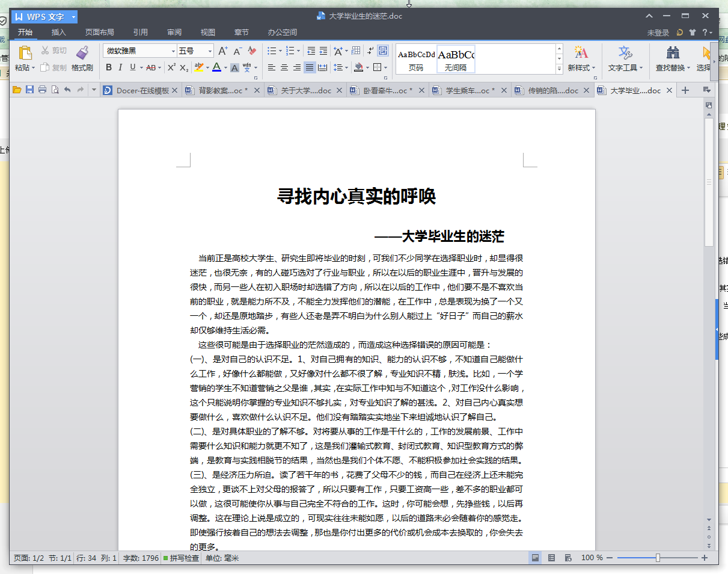Switch to the 审阅 (Review) tab
This screenshot has width=728, height=574.
tap(174, 32)
